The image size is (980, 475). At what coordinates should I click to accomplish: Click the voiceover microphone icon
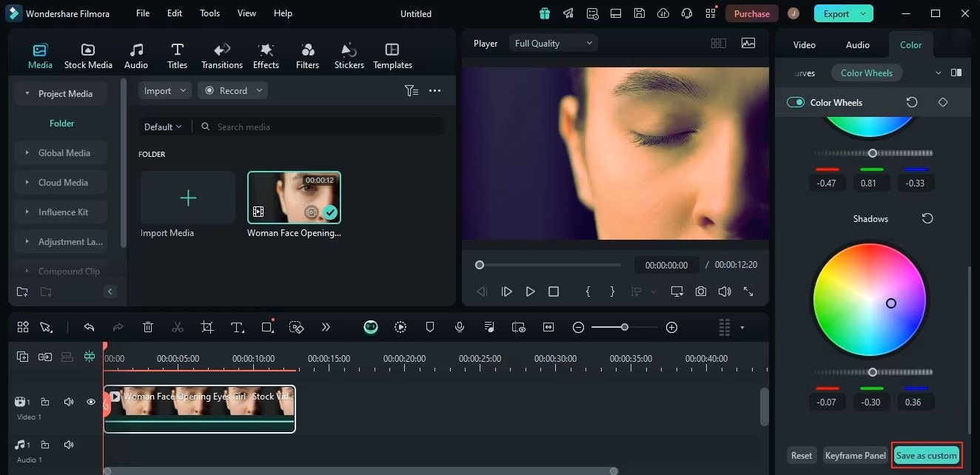[459, 326]
